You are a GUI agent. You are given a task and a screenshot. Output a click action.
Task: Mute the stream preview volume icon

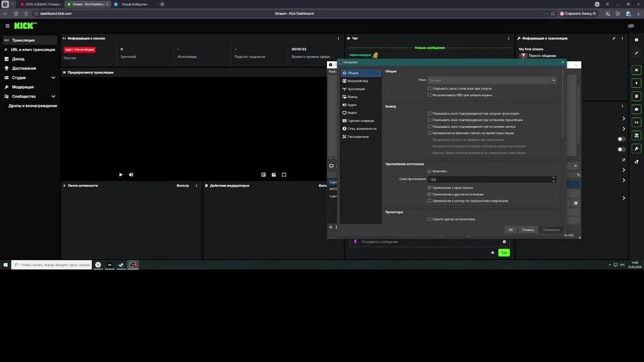pos(131,174)
